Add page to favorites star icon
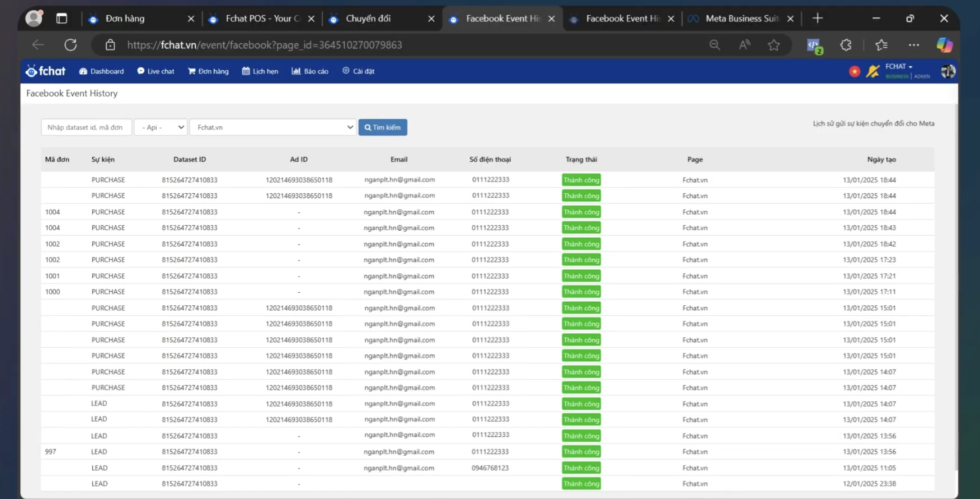 coord(773,45)
